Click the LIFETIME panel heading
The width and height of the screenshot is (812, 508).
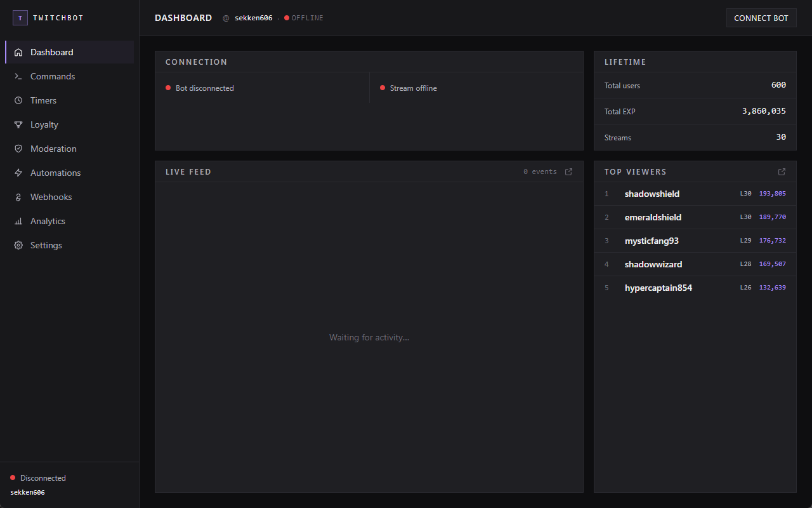pos(625,62)
